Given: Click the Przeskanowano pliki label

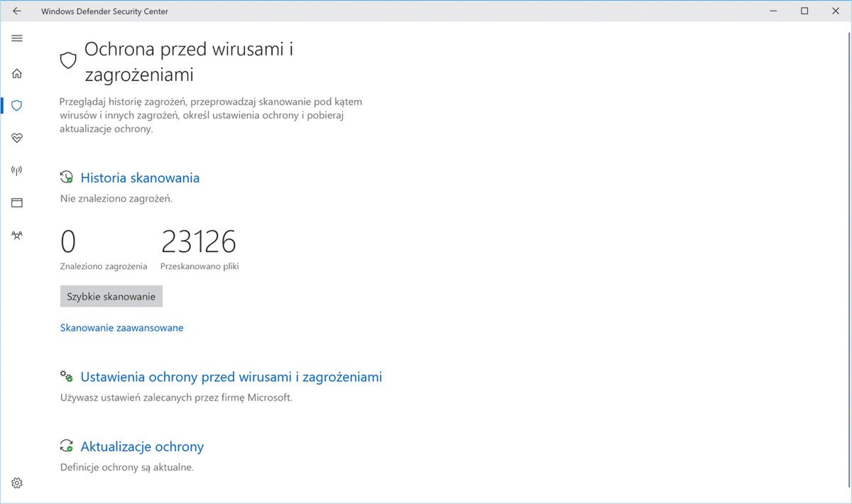Looking at the screenshot, I should pyautogui.click(x=200, y=266).
